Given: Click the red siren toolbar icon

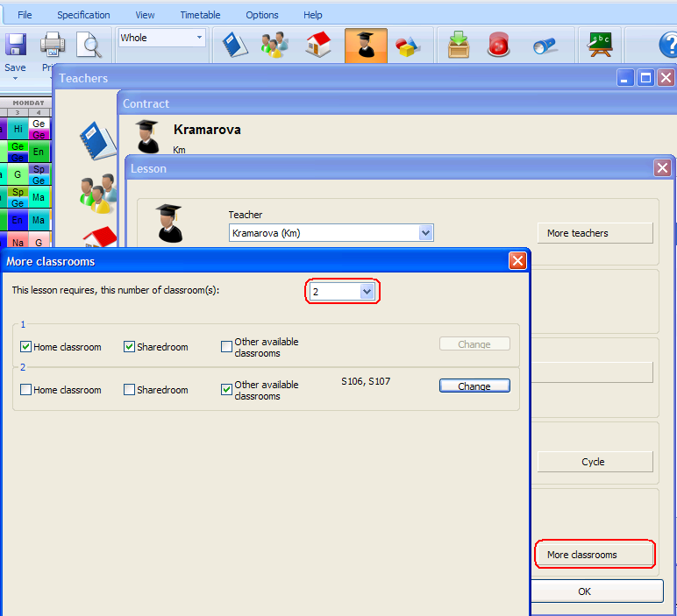Looking at the screenshot, I should tap(499, 45).
